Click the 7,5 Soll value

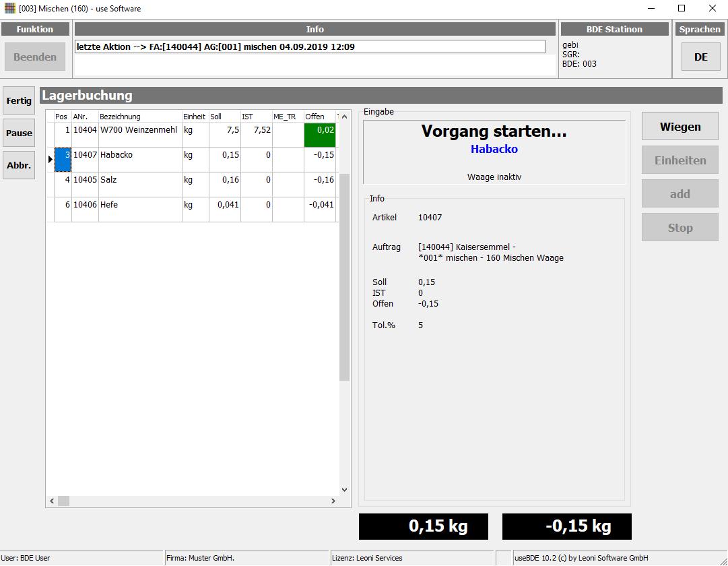233,130
